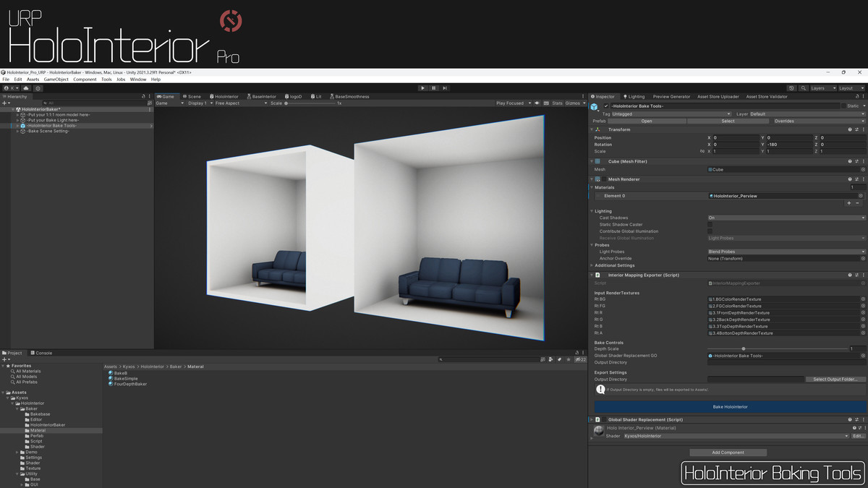
Task: Open the Layer dropdown showing Default
Action: [x=807, y=114]
